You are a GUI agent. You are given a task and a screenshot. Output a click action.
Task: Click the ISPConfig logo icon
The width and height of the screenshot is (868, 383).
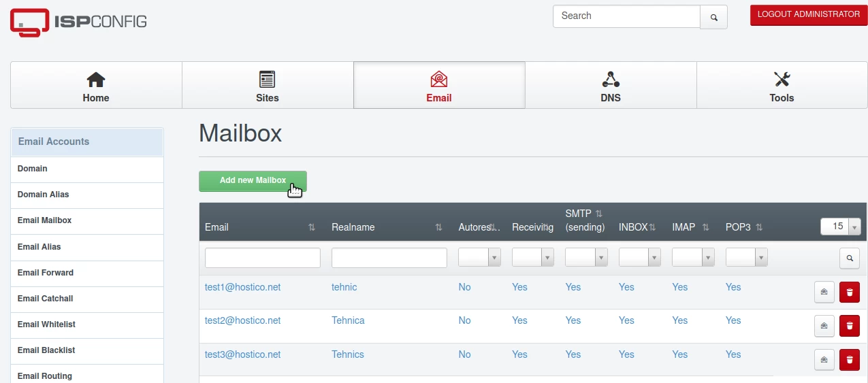coord(29,22)
